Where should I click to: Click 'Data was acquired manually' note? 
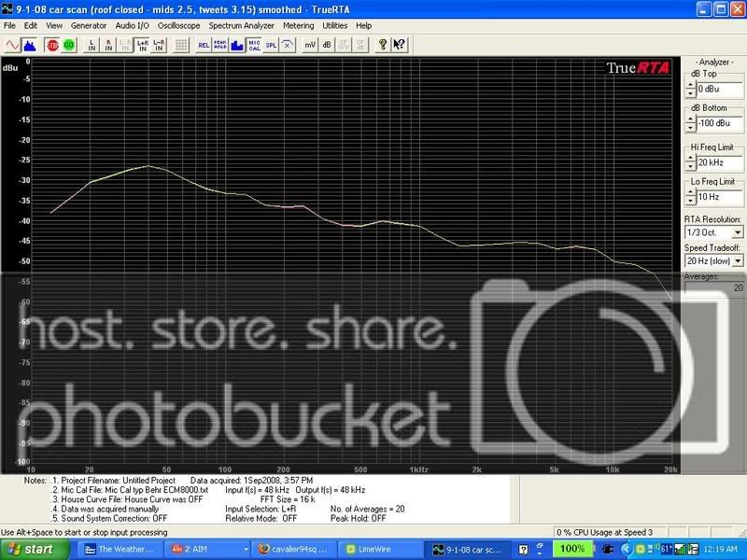coord(109,509)
